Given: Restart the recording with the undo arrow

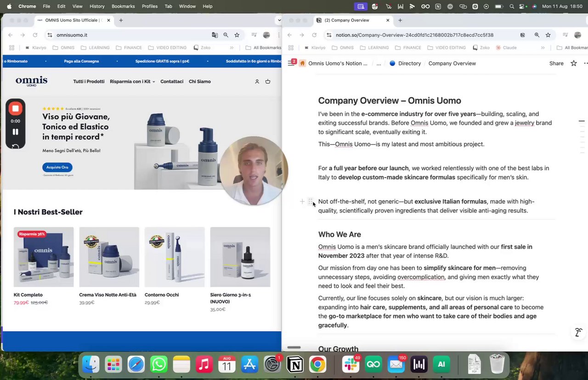Looking at the screenshot, I should [15, 146].
